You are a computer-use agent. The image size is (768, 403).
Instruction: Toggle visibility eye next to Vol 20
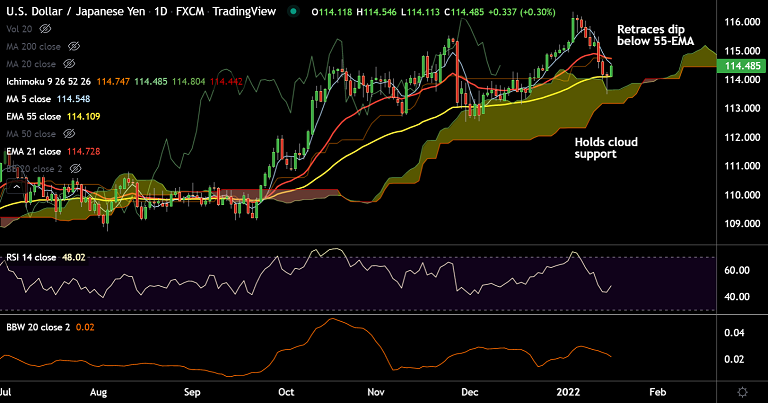tap(45, 29)
